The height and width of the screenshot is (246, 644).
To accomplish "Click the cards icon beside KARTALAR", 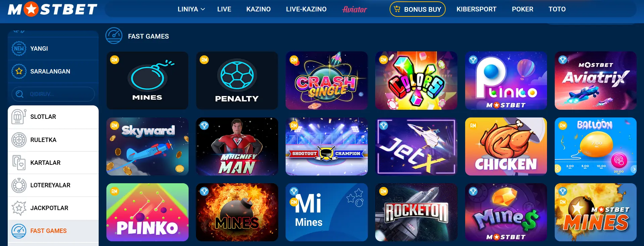I will coord(19,162).
